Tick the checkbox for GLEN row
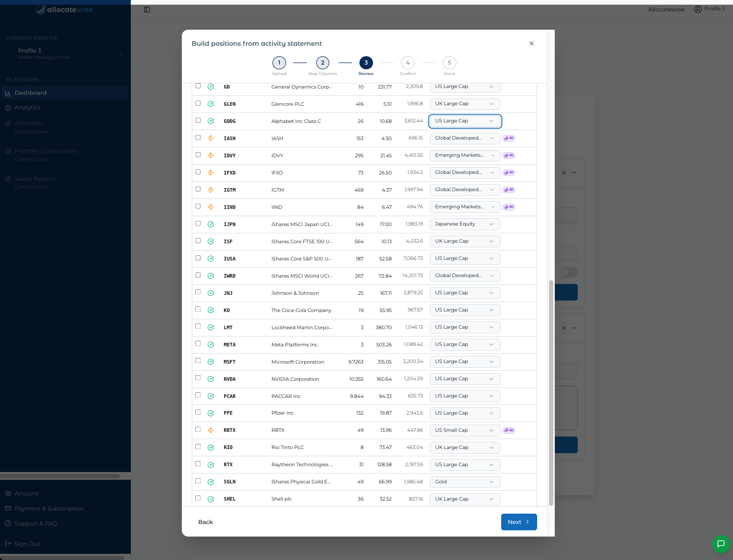Image resolution: width=733 pixels, height=560 pixels. pyautogui.click(x=198, y=103)
